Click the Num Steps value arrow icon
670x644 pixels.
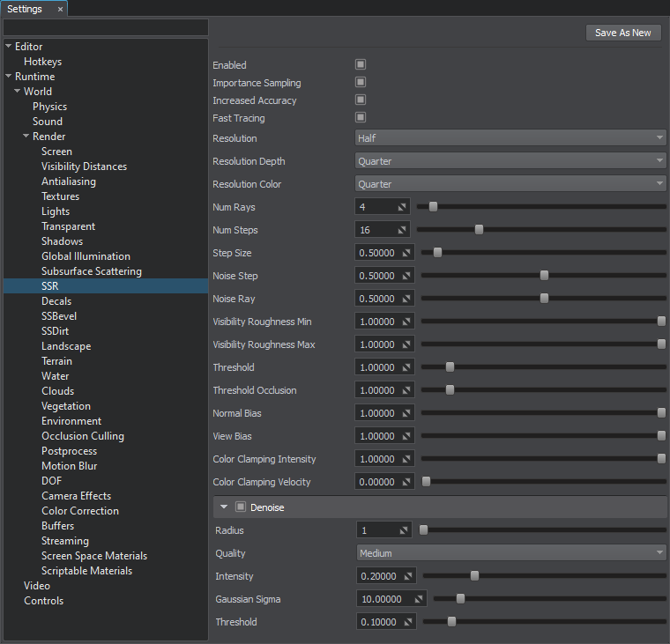(x=402, y=230)
